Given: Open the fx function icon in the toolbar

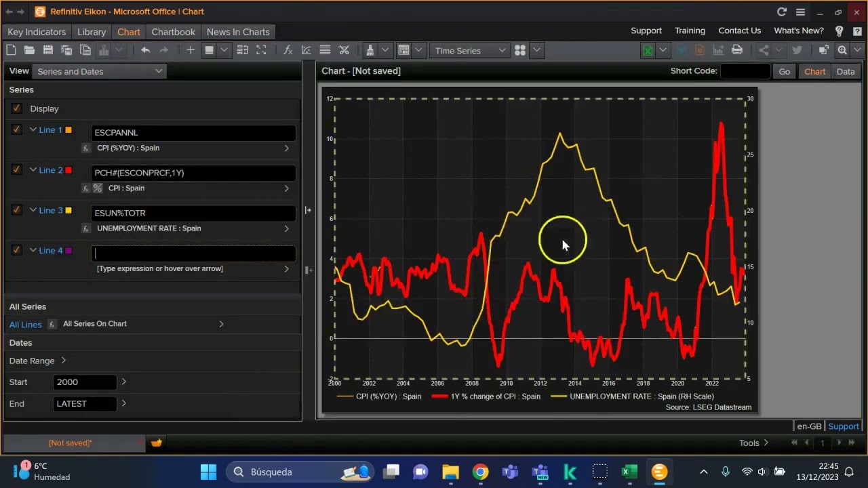Looking at the screenshot, I should (288, 50).
